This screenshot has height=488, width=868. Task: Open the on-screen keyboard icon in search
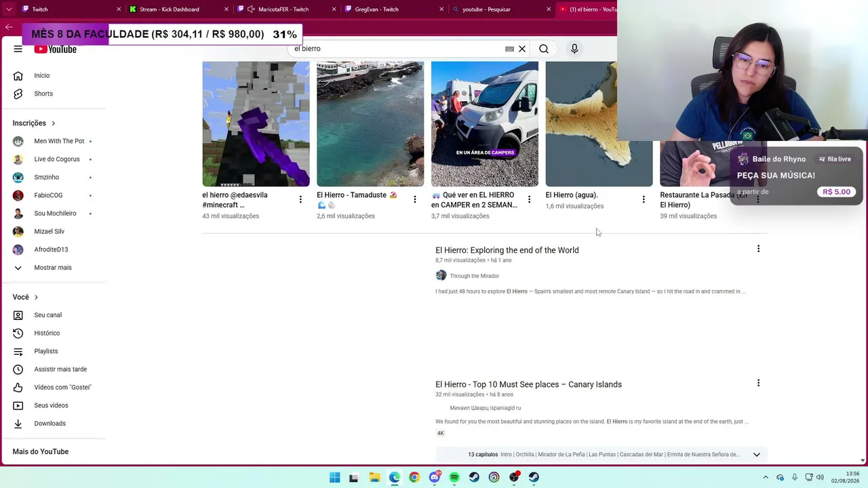(x=509, y=49)
